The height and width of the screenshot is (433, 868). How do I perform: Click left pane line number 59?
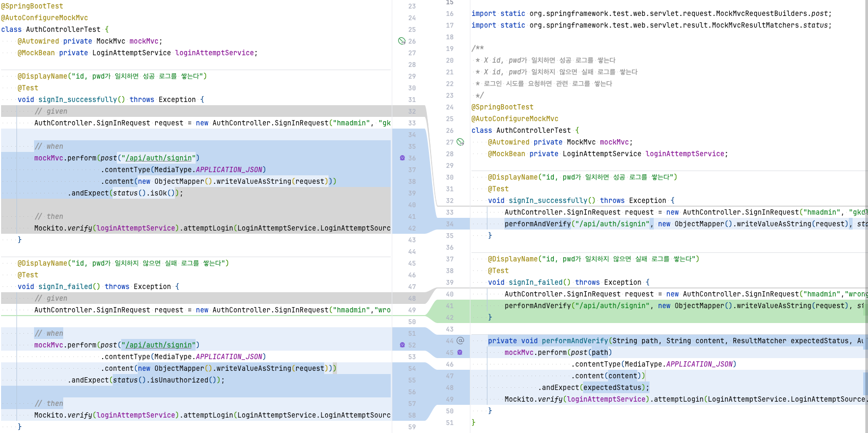click(412, 427)
